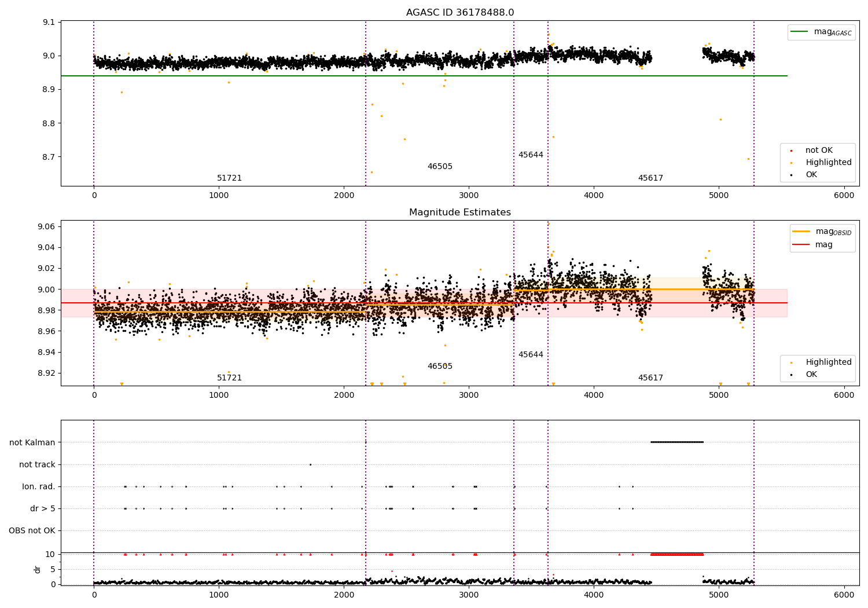The image size is (868, 608).
Task: Click the "AGASC ID 36178488.0" plot title
Action: click(x=460, y=13)
